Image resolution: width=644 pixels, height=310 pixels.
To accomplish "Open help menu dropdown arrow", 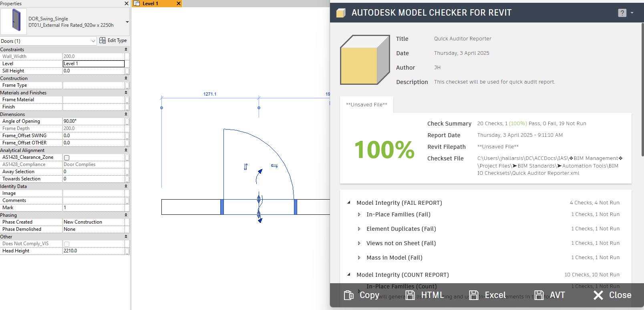I will (632, 13).
